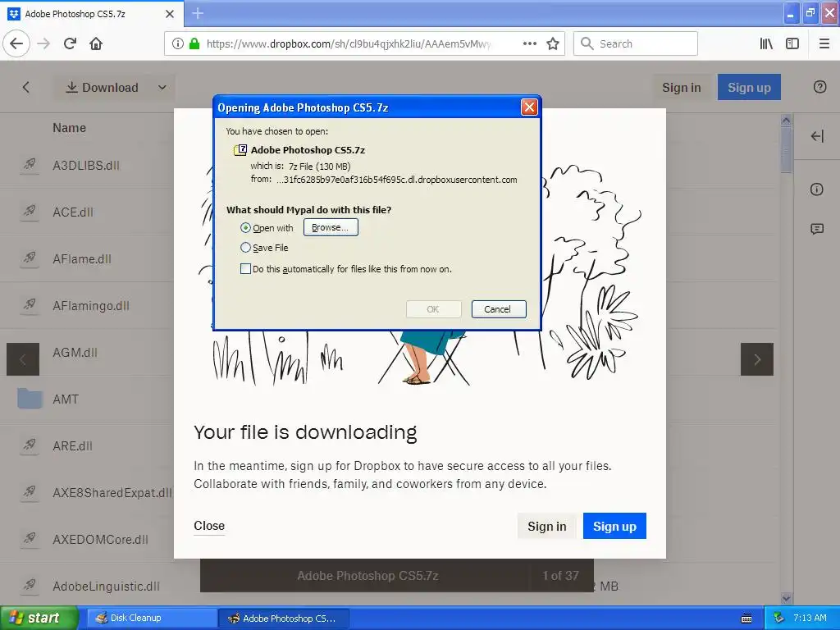The width and height of the screenshot is (840, 630).
Task: Select the Adobe Photoshop CS5.7z browser tab
Action: 91,14
